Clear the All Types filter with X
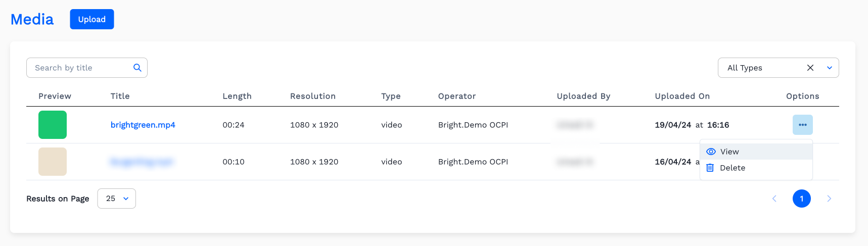 click(x=810, y=68)
